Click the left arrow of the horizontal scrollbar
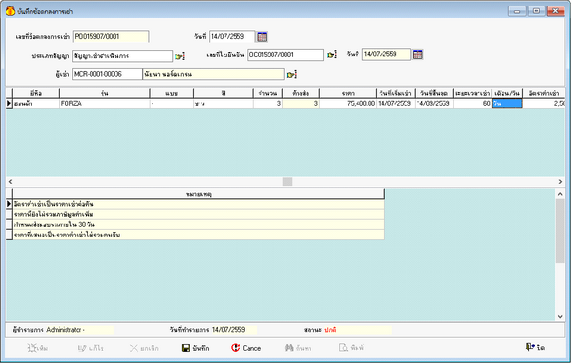Image resolution: width=572 pixels, height=364 pixels. pyautogui.click(x=10, y=182)
